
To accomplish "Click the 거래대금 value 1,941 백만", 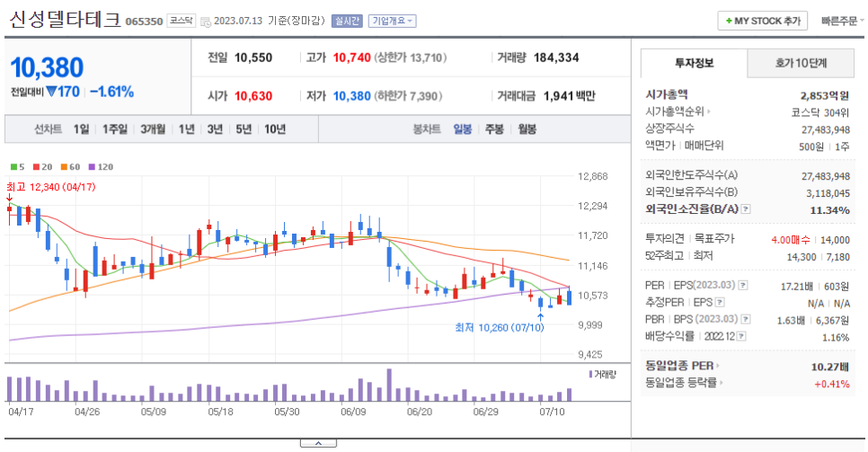I will coord(569,96).
